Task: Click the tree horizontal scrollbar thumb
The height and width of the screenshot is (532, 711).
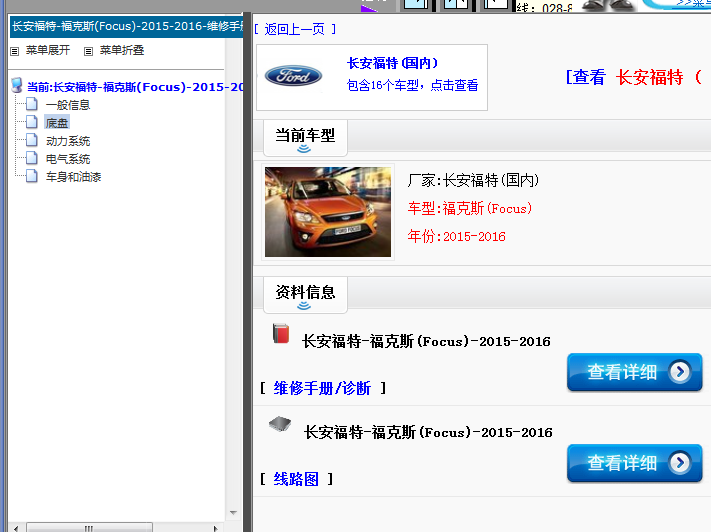Action: point(89,527)
